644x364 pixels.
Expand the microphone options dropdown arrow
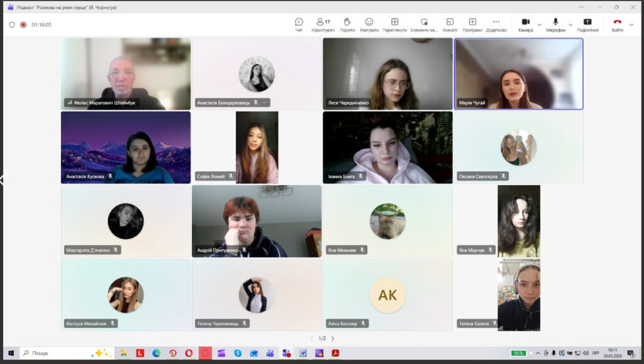click(x=570, y=25)
